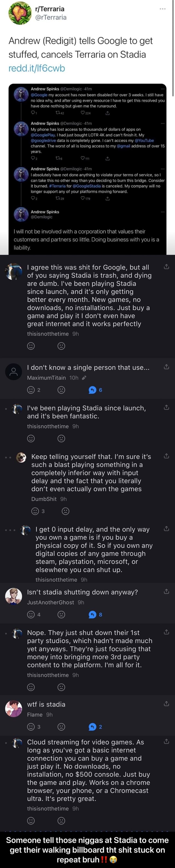Share the "Cloud streaming for video games" reply
This screenshot has height=868, width=175.
(166, 741)
